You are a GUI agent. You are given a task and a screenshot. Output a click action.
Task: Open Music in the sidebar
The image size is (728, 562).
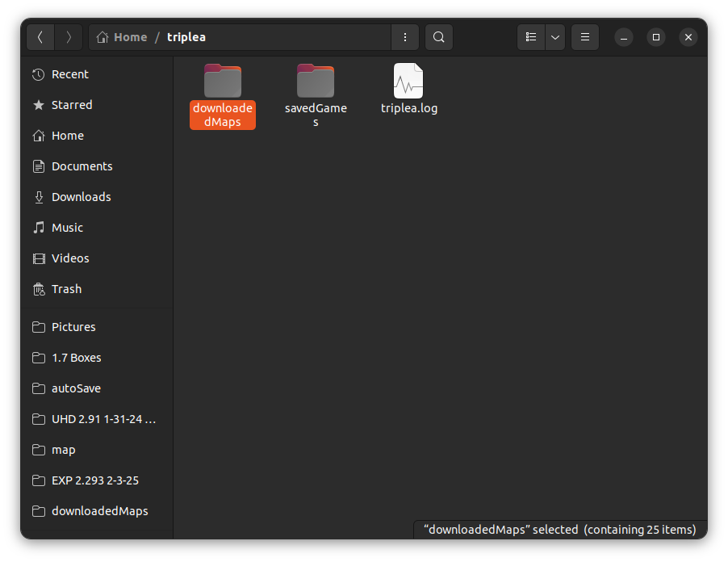click(x=97, y=228)
